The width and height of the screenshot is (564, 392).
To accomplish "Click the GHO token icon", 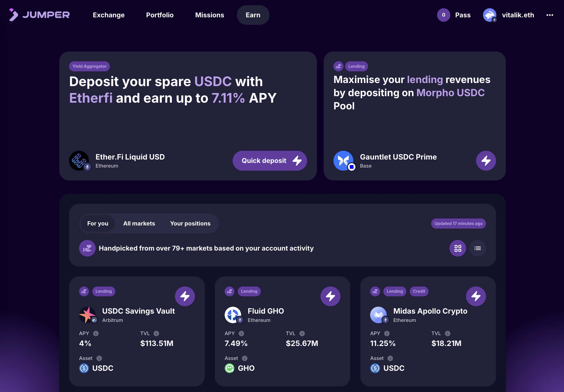I will point(230,368).
